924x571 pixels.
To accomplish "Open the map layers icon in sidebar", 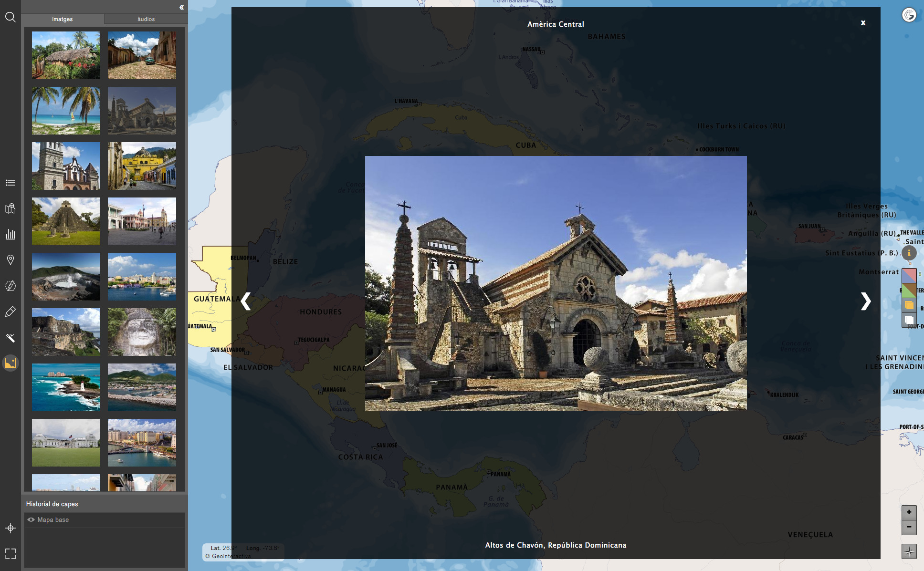I will (x=10, y=208).
